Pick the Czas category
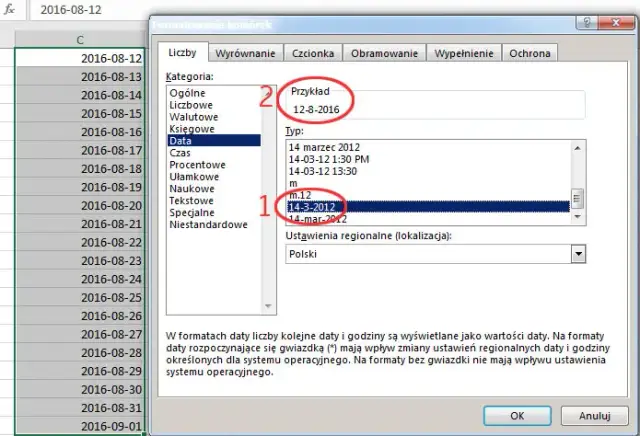 [x=182, y=153]
